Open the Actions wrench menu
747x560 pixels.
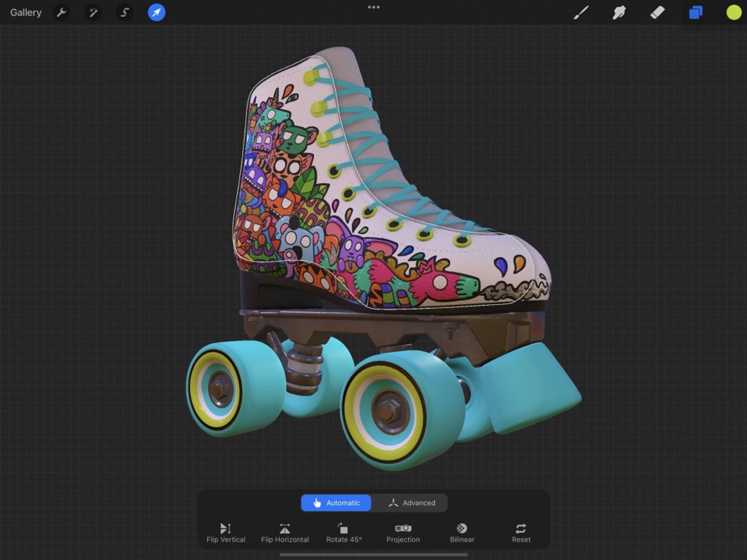(x=61, y=12)
